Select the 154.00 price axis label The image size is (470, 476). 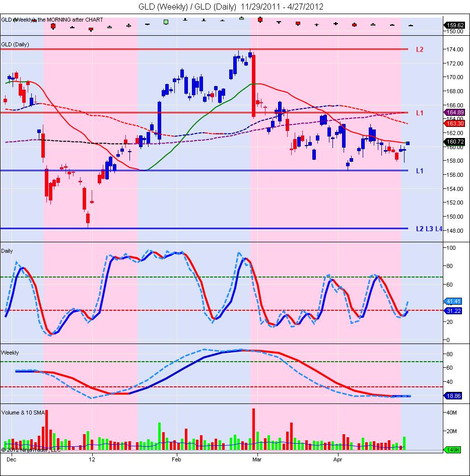455,189
